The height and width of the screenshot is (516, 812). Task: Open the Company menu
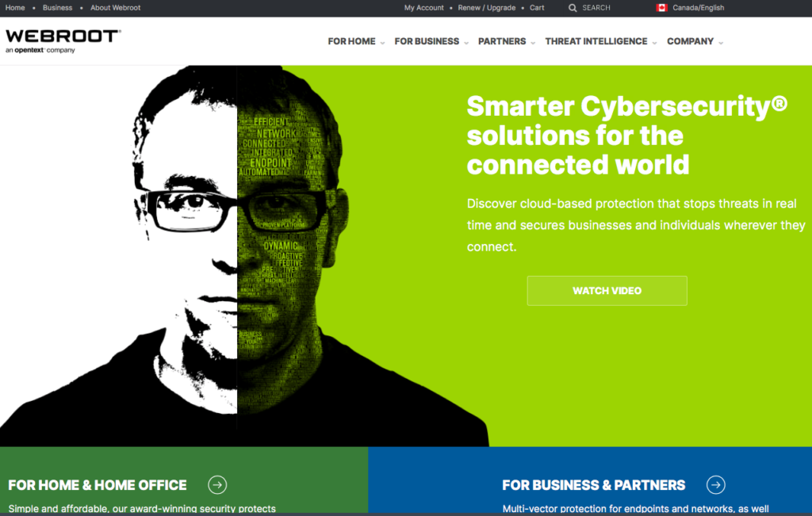[x=690, y=41]
